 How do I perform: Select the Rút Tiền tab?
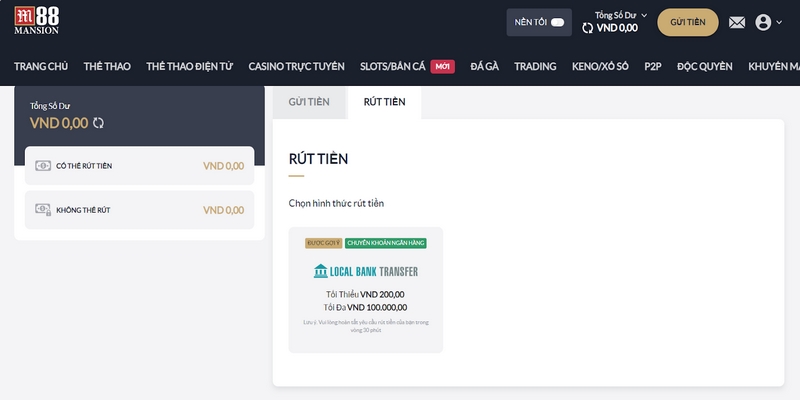point(384,102)
